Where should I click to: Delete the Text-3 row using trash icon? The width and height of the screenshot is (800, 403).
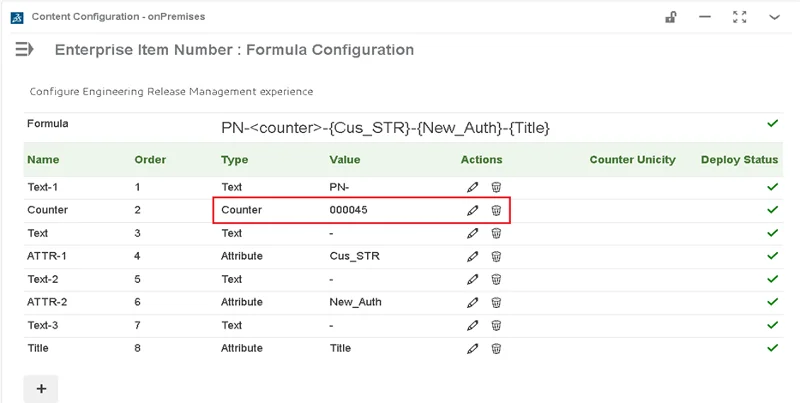click(x=496, y=325)
